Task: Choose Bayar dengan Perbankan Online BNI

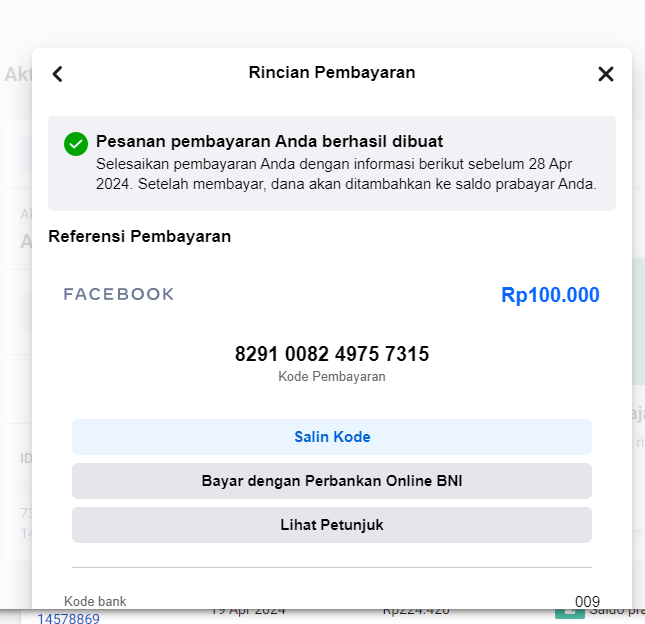Action: [x=332, y=481]
